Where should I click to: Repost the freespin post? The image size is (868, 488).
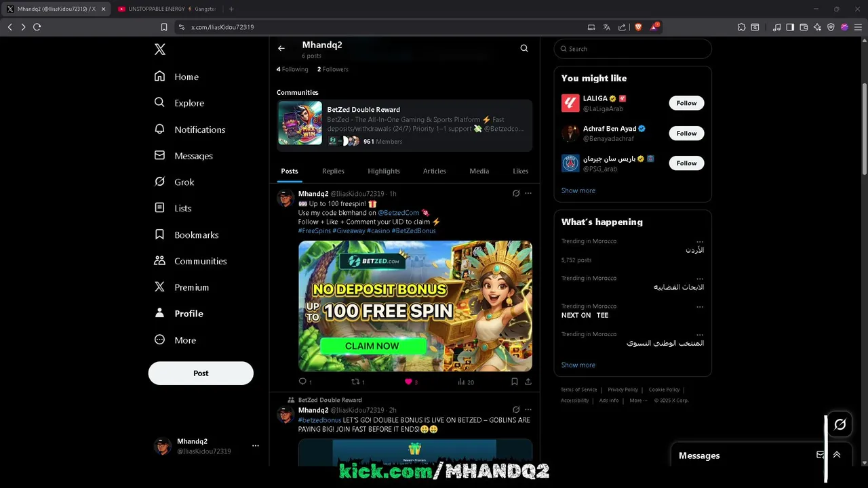click(x=357, y=382)
